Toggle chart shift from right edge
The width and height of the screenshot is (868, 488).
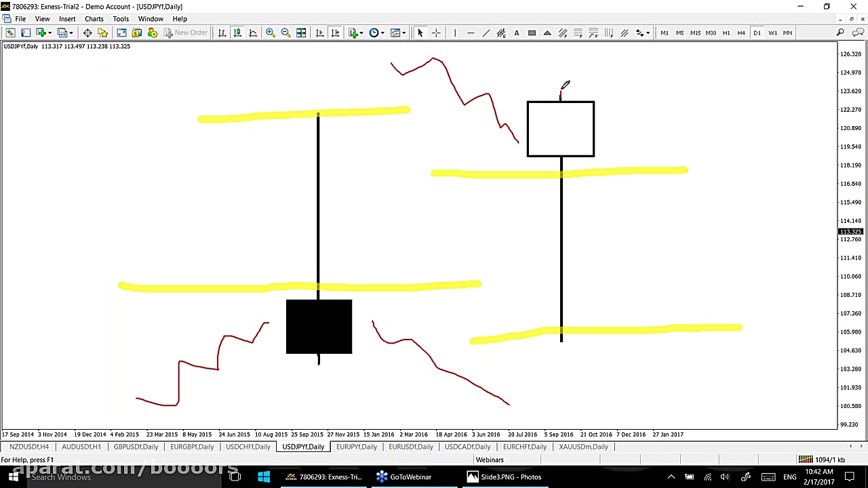click(335, 33)
